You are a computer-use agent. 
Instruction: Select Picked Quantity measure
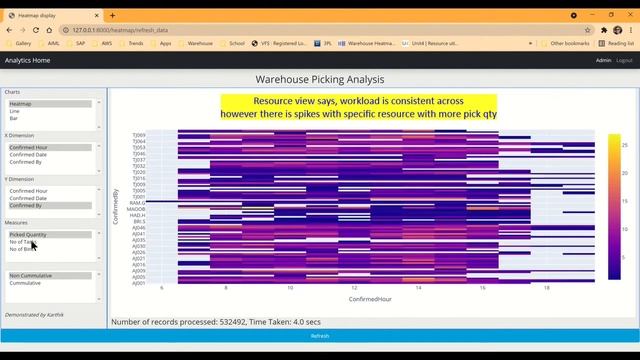click(50, 235)
